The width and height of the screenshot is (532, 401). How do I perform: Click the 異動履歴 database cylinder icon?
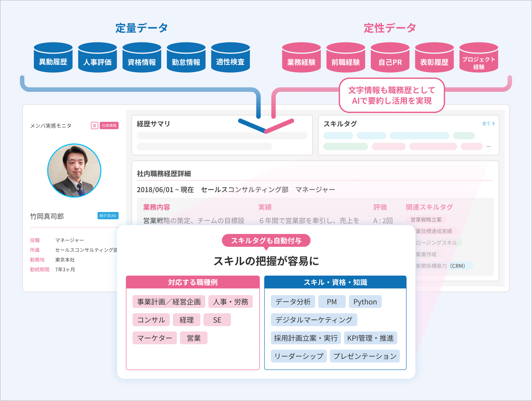pyautogui.click(x=53, y=58)
